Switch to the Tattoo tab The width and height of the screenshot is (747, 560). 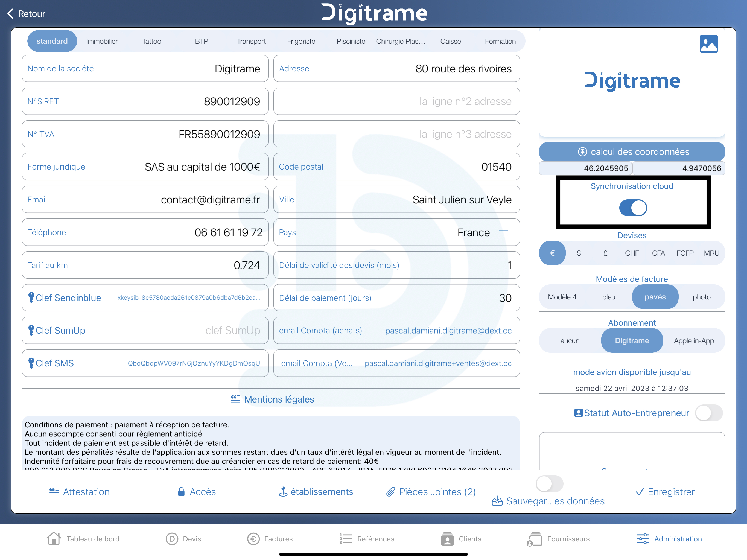152,41
